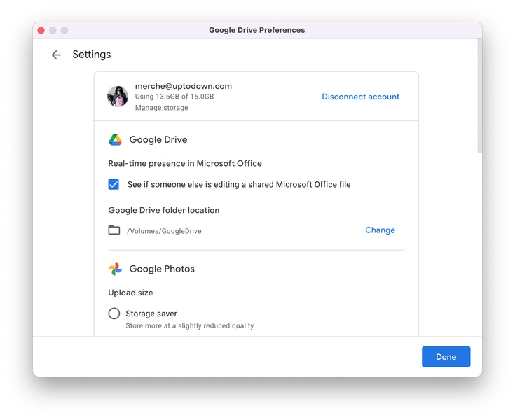Screen dimensions: 515x420
Task: Click the 'See if someone else is editing' label
Action: [238, 185]
